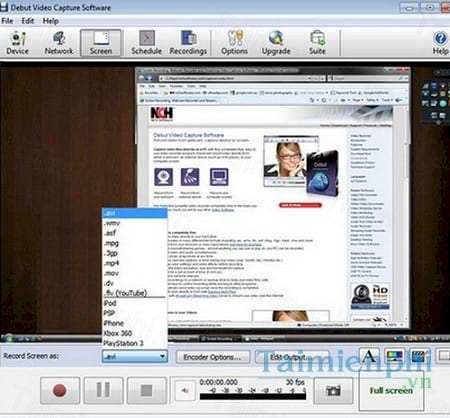Open the Recordings list
Image resolution: width=450 pixels, height=418 pixels.
[188, 43]
